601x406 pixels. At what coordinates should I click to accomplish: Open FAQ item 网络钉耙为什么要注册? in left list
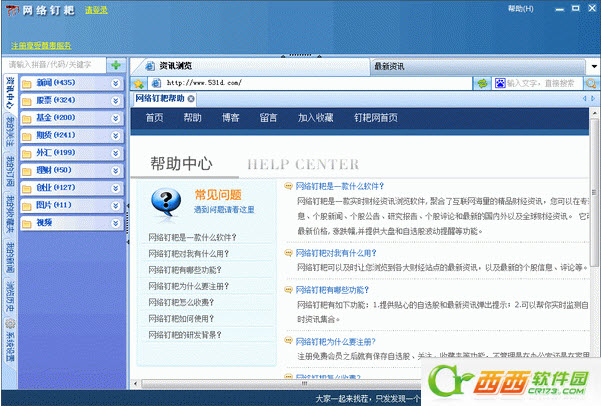[189, 286]
